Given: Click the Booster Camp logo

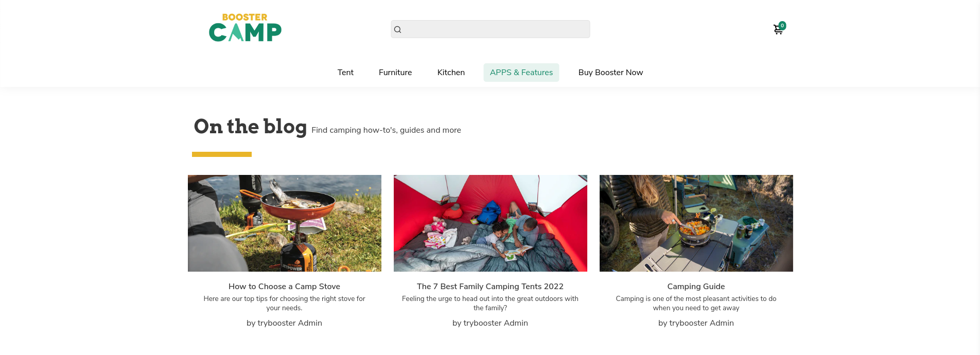Looking at the screenshot, I should tap(245, 28).
